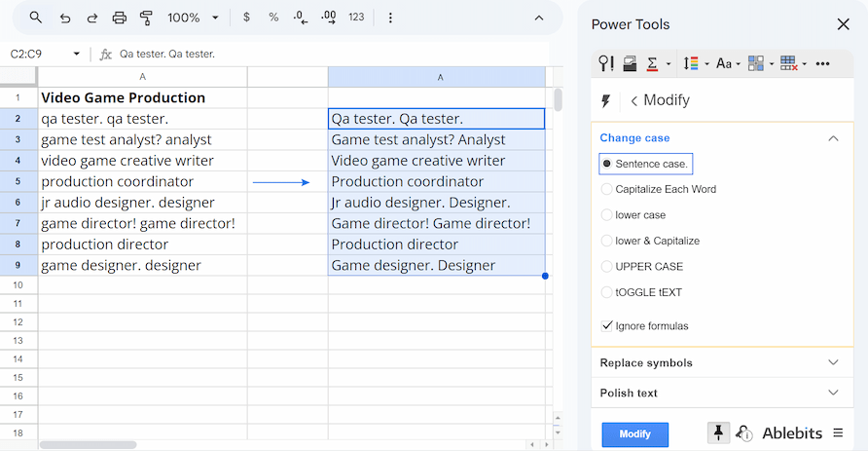The image size is (868, 451).
Task: Click the lowercase 'production director' cell
Action: [x=142, y=244]
